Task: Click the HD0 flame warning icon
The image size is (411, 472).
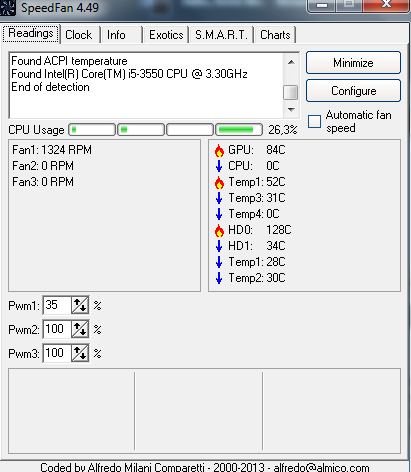Action: click(219, 230)
